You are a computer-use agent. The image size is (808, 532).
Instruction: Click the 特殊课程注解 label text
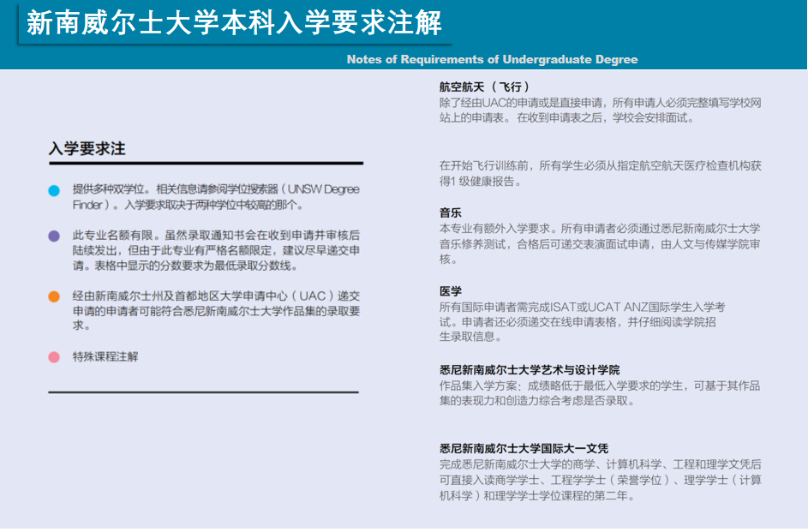pos(105,356)
